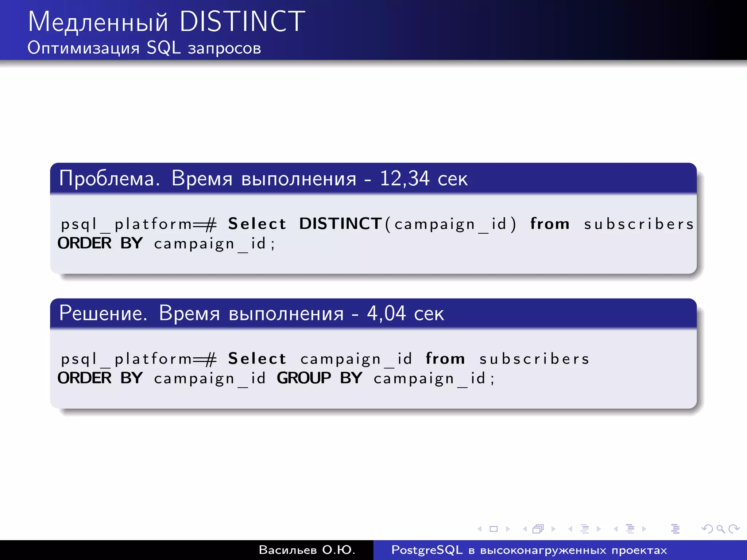Go to next section arrow
The image size is (747, 560).
(644, 529)
